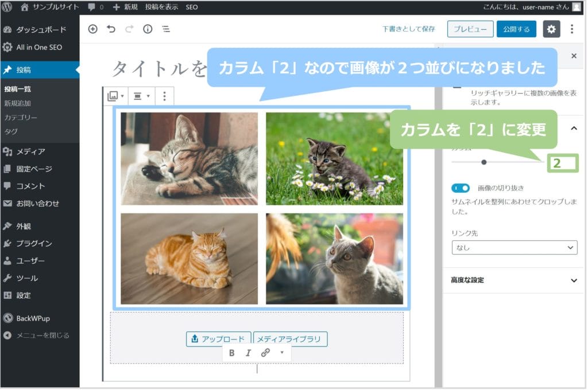Open the メディア menu in sidebar

point(30,151)
